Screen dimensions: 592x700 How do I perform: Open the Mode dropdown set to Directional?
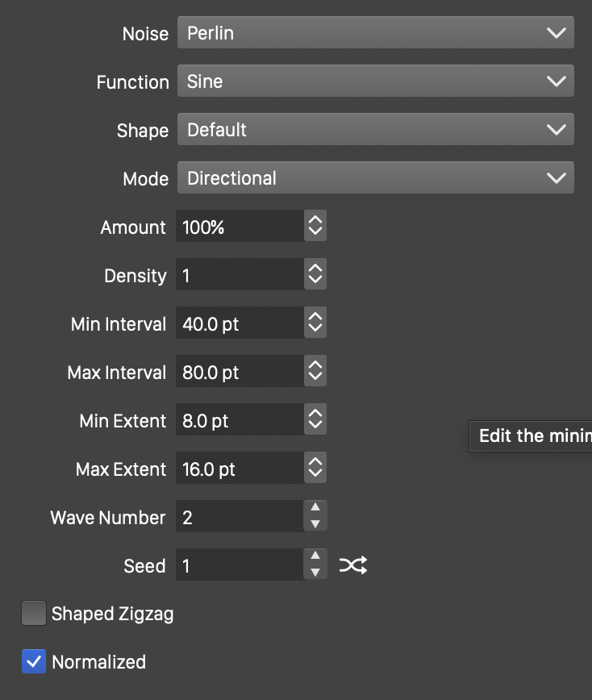click(375, 178)
